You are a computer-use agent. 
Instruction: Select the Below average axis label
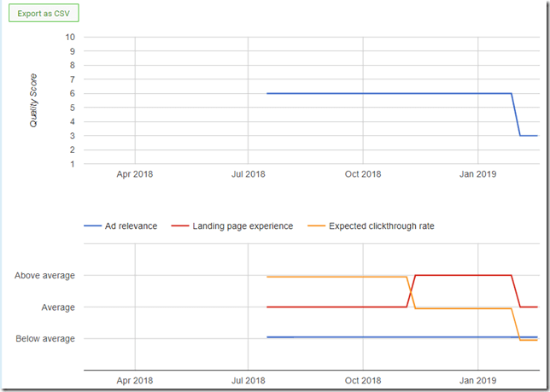click(44, 339)
